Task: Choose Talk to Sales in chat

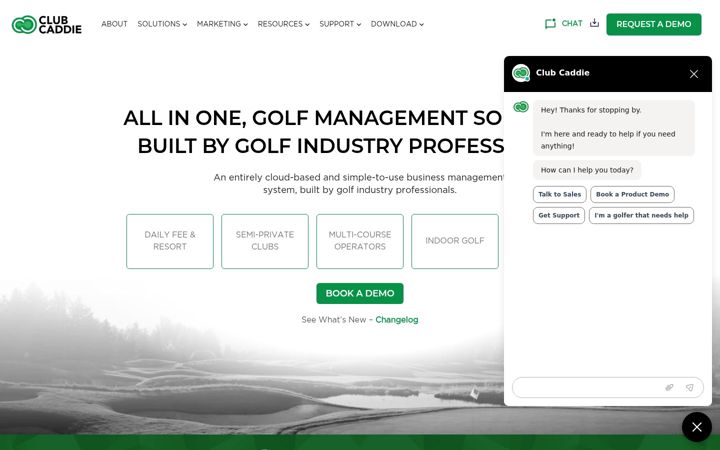Action: pos(559,194)
